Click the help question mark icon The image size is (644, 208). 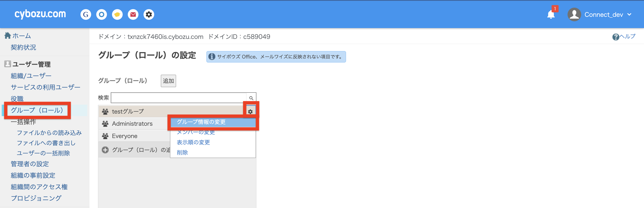point(615,37)
